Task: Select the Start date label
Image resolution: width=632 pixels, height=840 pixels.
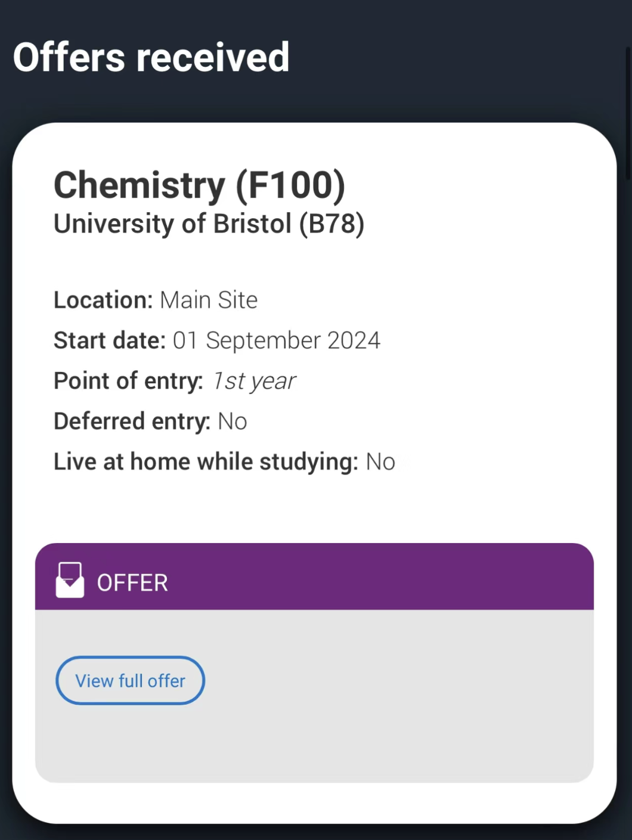Action: tap(110, 340)
